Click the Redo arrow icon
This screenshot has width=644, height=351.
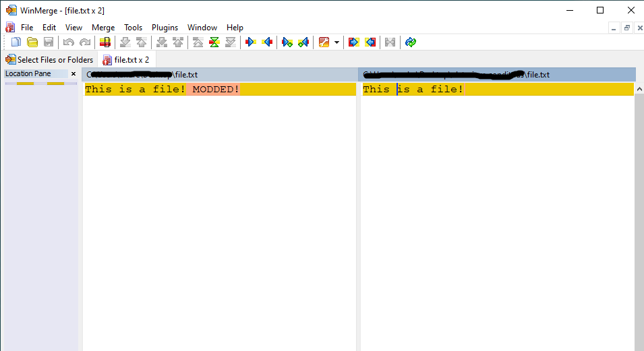coord(84,42)
